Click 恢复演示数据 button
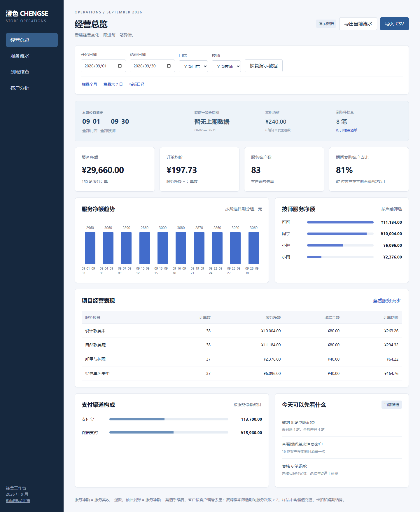420x512 pixels. (x=264, y=66)
